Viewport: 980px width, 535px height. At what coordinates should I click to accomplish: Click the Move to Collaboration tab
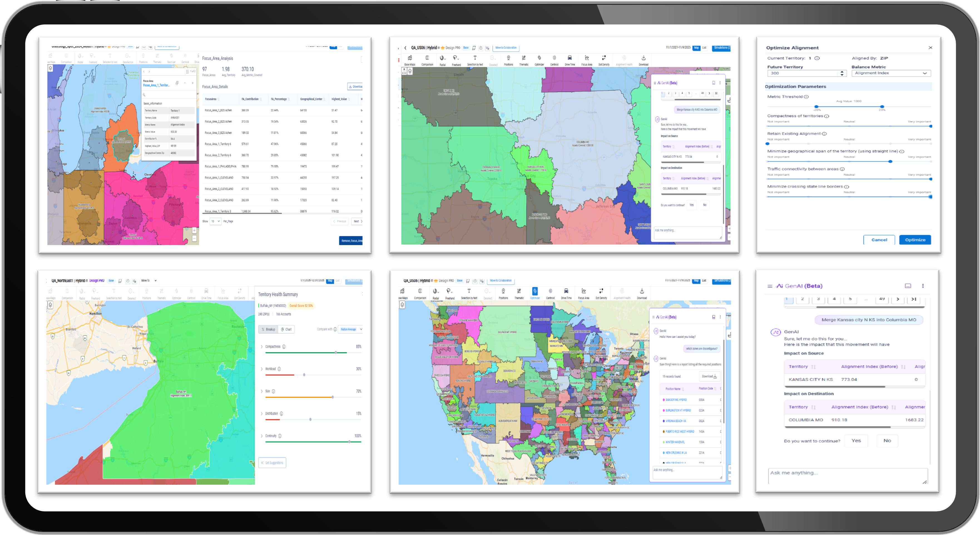506,48
